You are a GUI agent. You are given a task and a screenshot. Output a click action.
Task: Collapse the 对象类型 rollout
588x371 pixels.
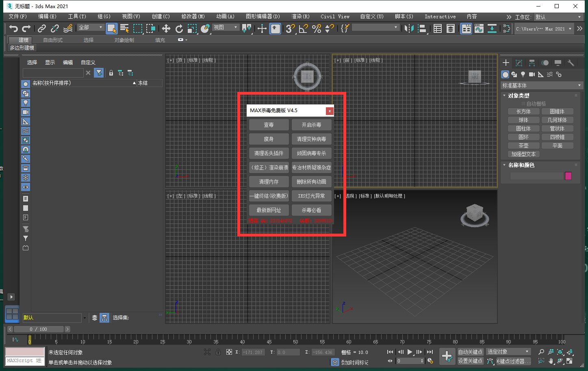point(519,95)
